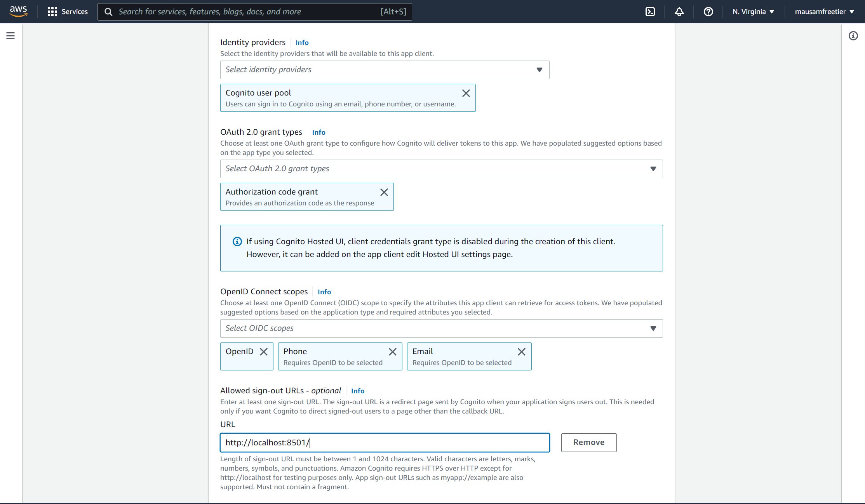Remove the Email scope chip
This screenshot has height=504, width=865.
click(521, 352)
